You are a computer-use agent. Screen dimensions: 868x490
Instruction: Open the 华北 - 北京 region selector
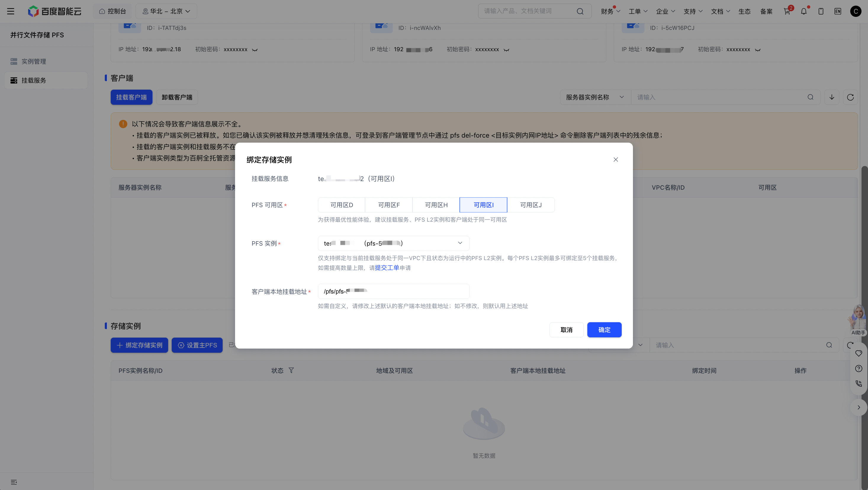(166, 11)
